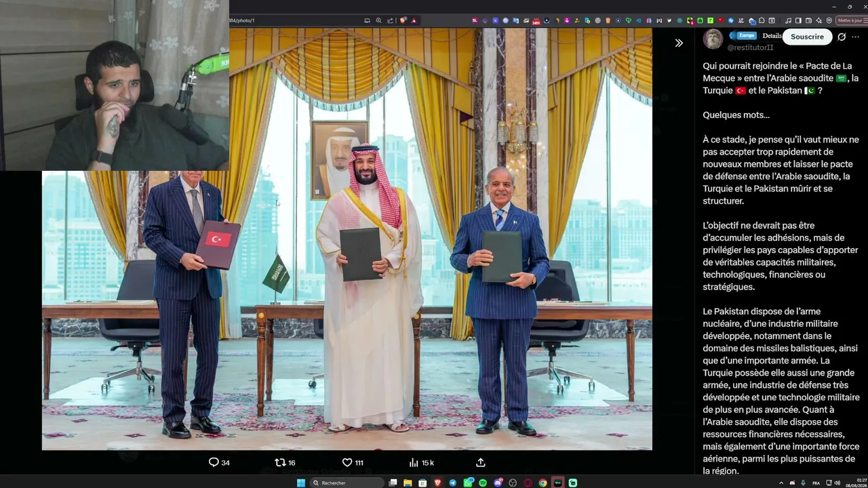Open the Windows Start menu
Image resolution: width=868 pixels, height=488 pixels.
[301, 483]
